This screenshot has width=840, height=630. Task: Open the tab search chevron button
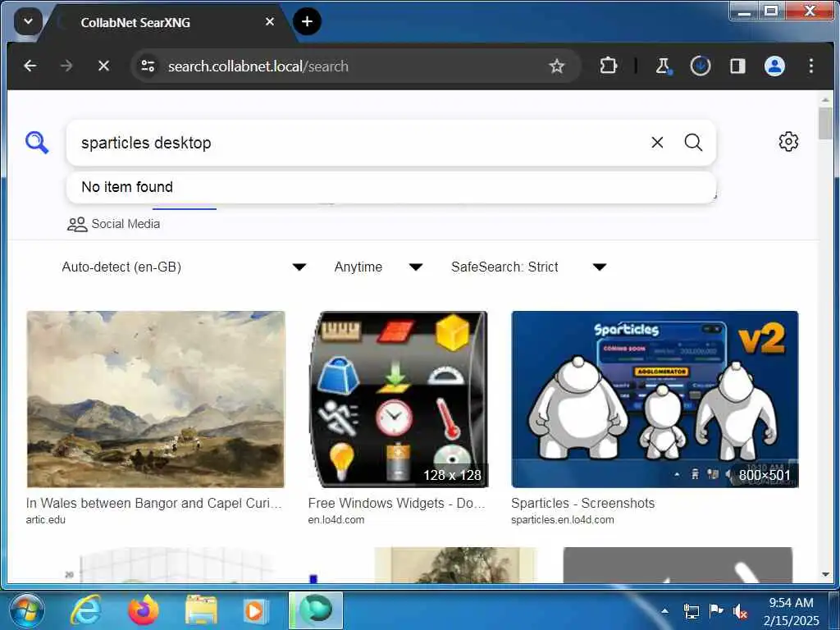[28, 22]
